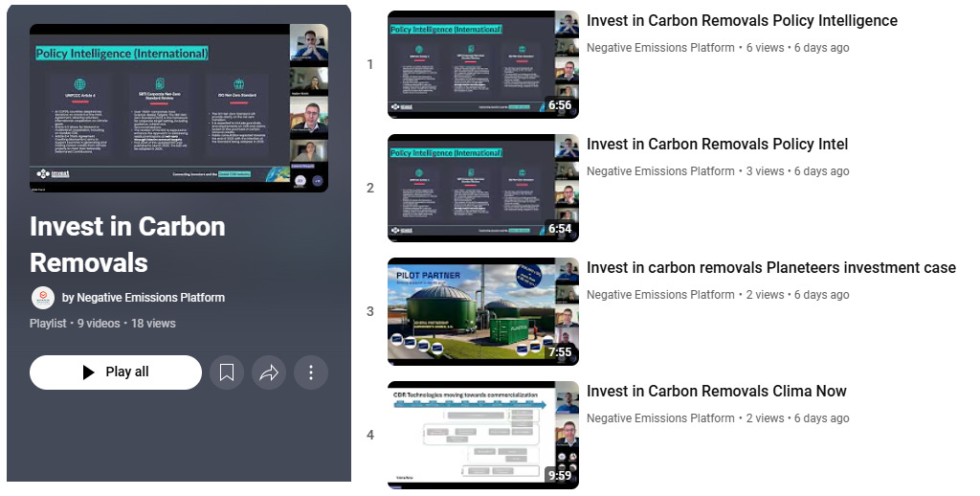Image resolution: width=980 pixels, height=496 pixels.
Task: Open the playlist cover thumbnail
Action: coord(179,107)
